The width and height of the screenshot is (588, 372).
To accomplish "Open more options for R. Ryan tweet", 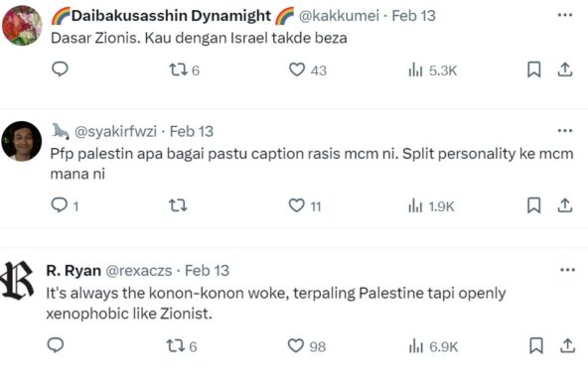I will click(567, 270).
